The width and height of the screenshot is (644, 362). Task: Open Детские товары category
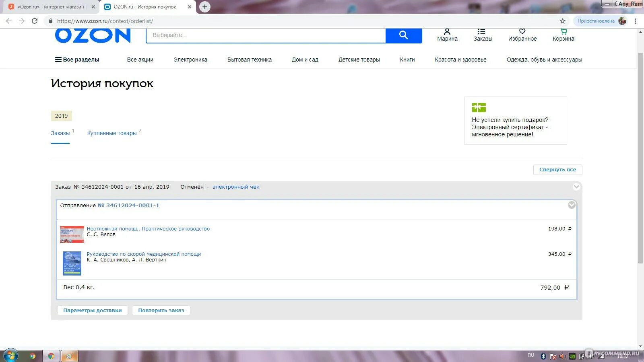(359, 60)
